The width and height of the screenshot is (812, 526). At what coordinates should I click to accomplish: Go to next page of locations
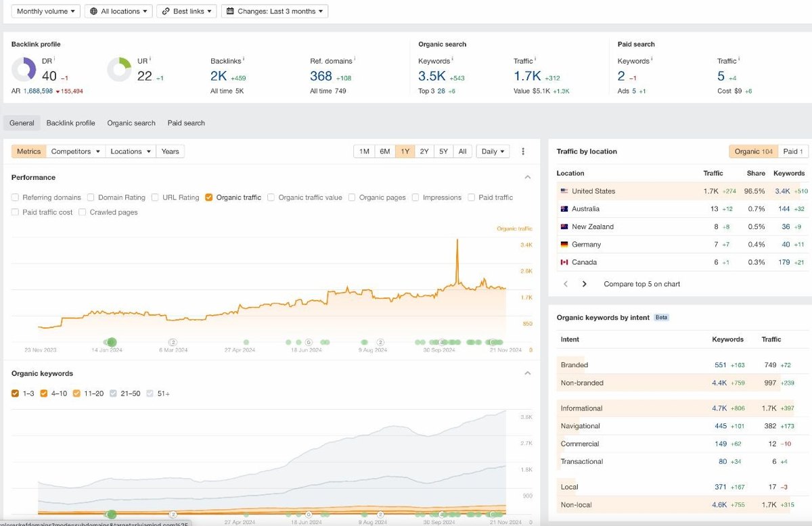pos(585,284)
